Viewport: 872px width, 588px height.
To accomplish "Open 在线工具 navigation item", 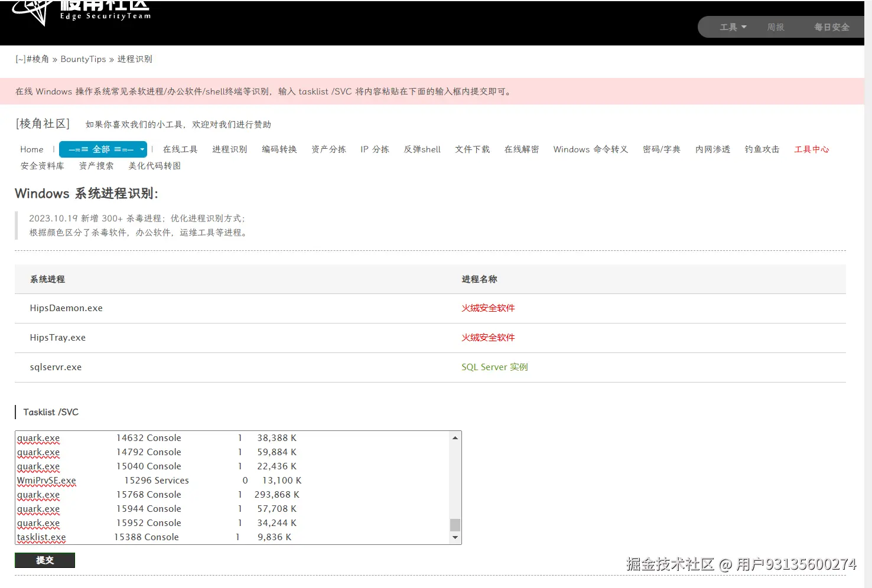I will 180,149.
